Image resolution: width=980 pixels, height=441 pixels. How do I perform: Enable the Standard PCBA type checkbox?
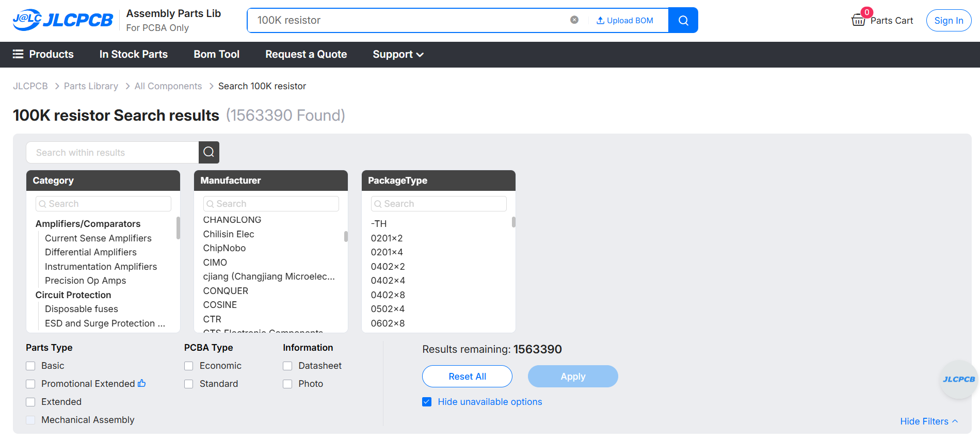pos(189,384)
